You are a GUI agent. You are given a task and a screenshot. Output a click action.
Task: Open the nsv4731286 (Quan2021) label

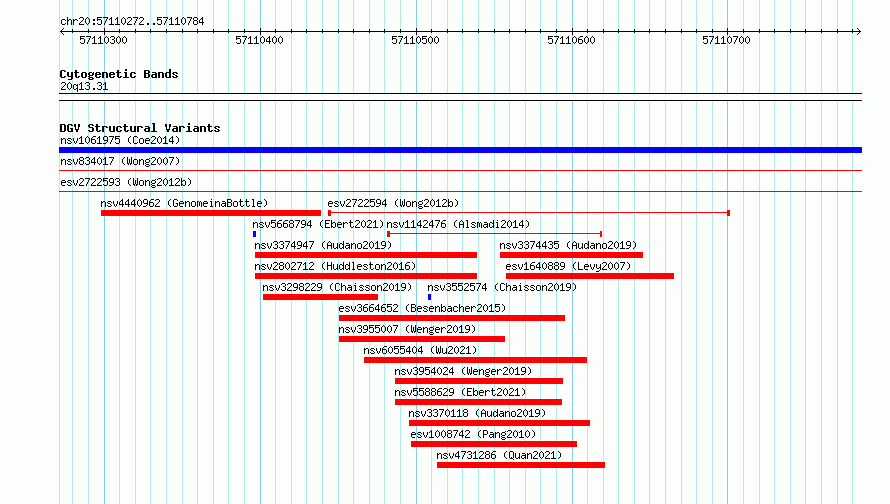point(499,455)
